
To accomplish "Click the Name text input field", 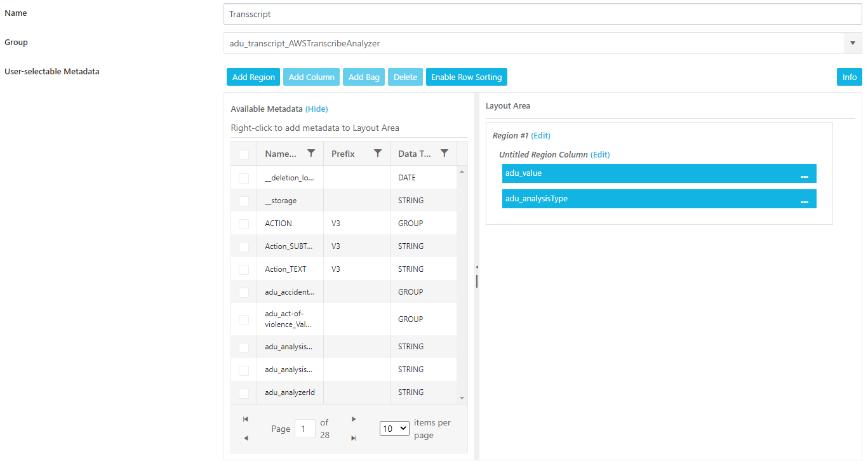I will (542, 14).
